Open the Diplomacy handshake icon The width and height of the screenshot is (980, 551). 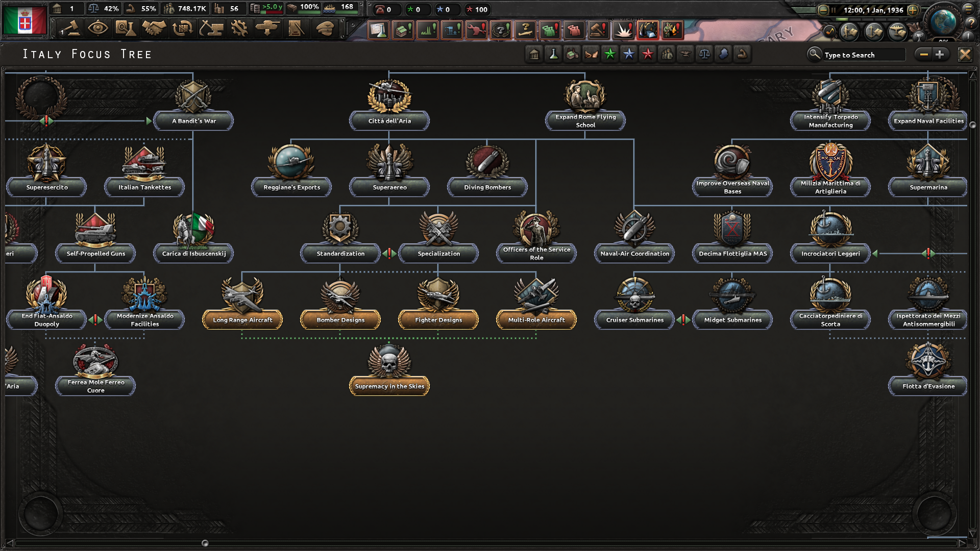pos(154,29)
